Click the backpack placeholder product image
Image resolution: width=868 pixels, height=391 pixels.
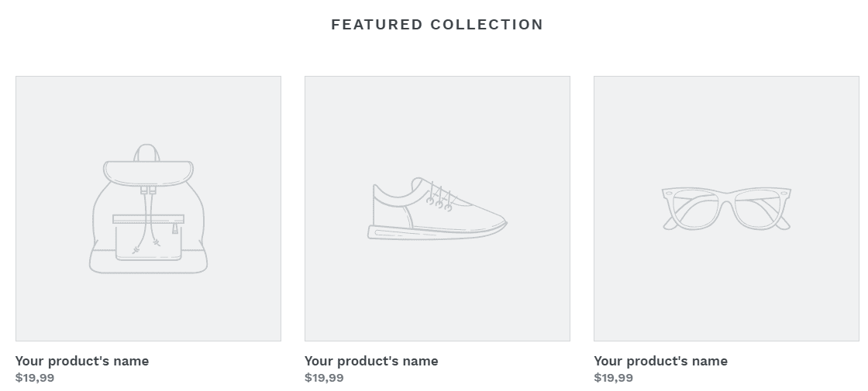click(148, 208)
